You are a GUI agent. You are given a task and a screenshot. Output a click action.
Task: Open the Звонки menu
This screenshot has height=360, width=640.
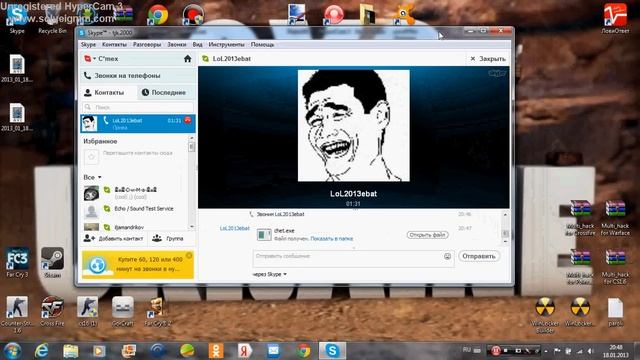point(177,44)
